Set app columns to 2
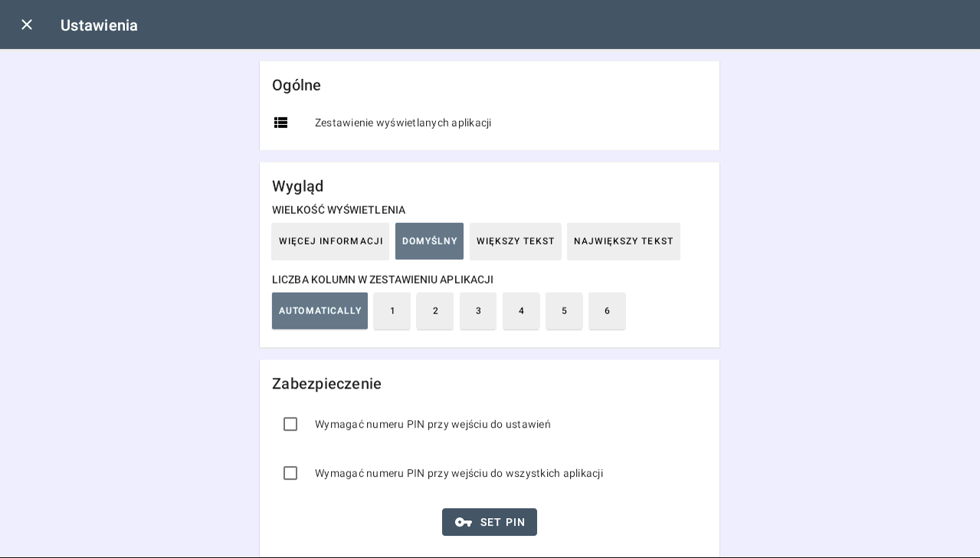This screenshot has height=558, width=980. tap(435, 311)
